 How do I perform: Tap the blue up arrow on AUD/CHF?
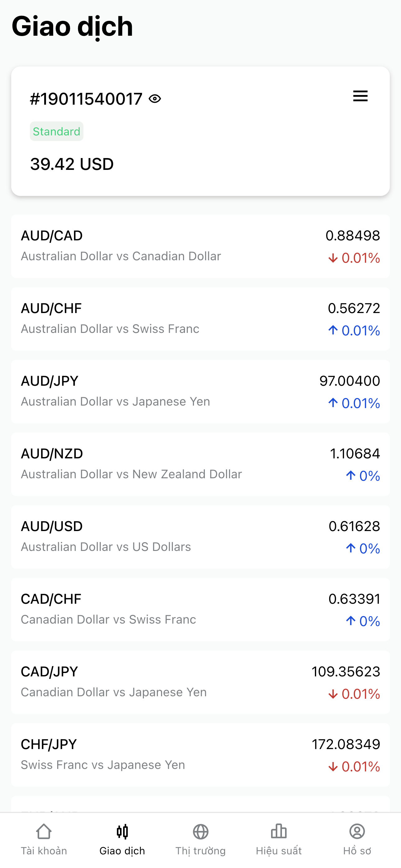333,330
